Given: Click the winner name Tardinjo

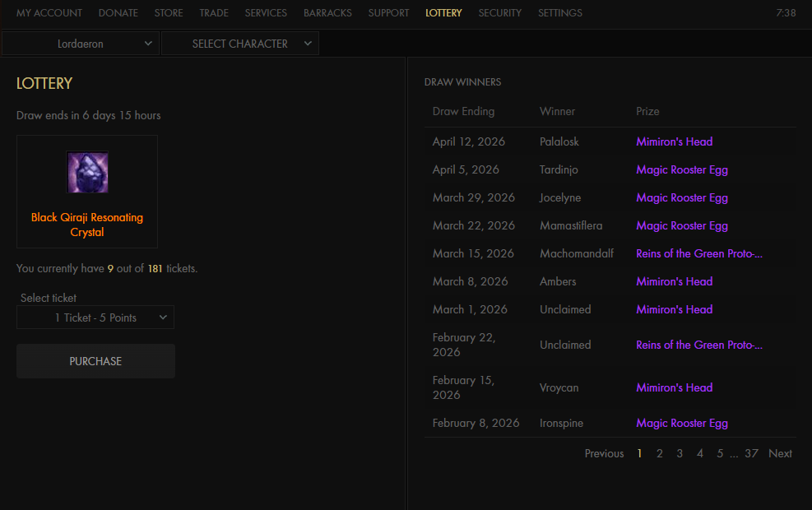Looking at the screenshot, I should [x=559, y=169].
